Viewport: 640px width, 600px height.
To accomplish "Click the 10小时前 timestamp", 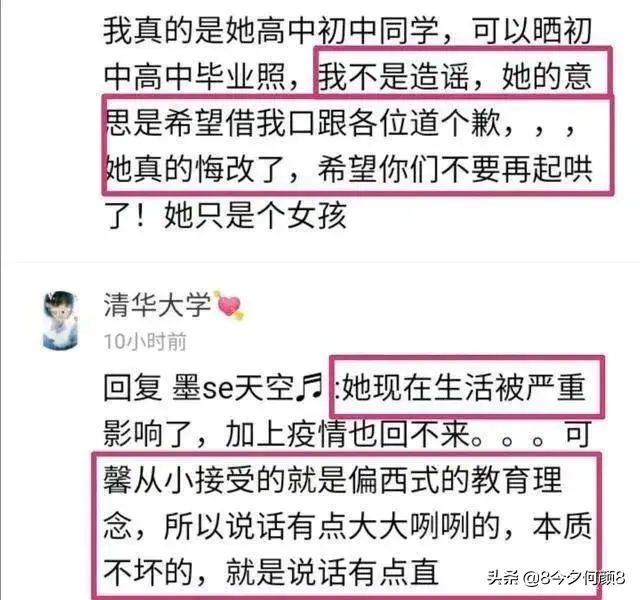I will click(145, 342).
